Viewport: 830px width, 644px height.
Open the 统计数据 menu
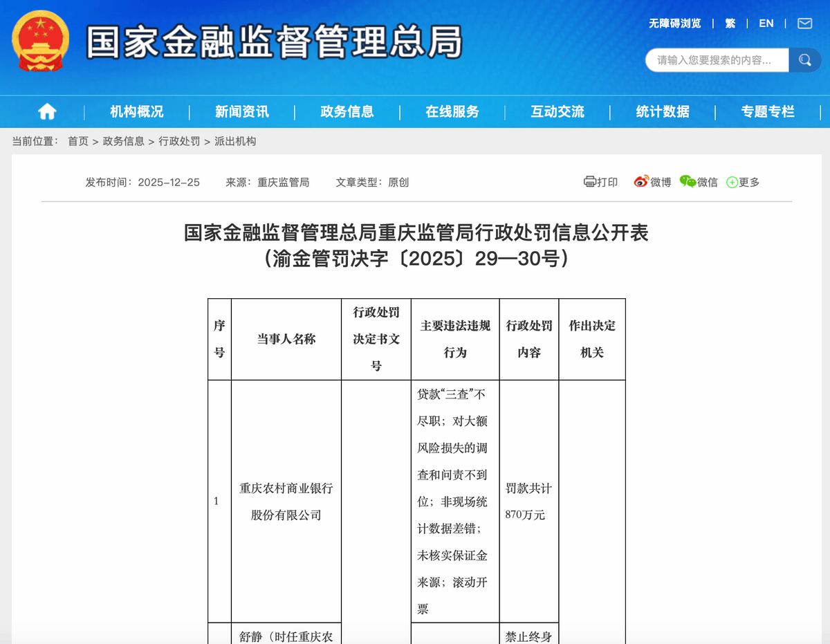pos(662,111)
